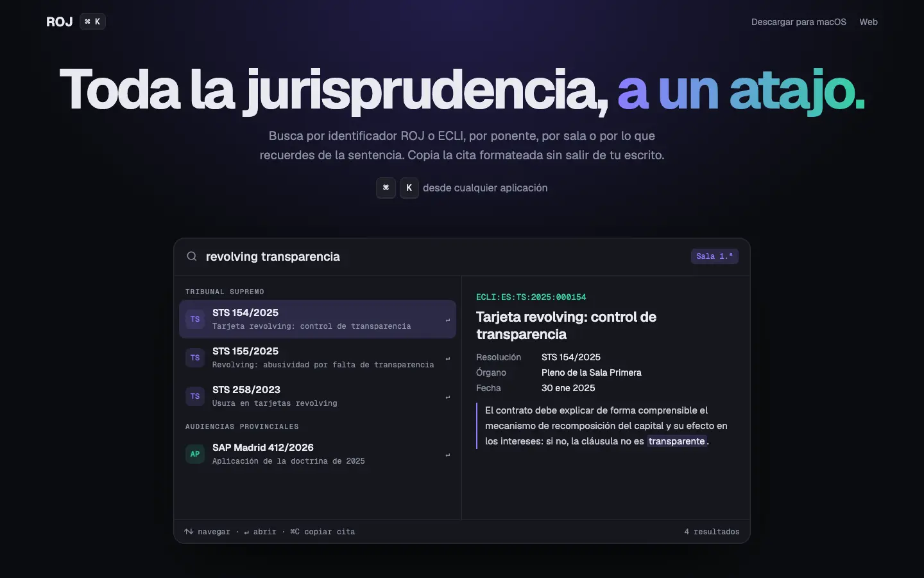
Task: Click the AP badge of SAP Madrid 412/2026
Action: 195,454
